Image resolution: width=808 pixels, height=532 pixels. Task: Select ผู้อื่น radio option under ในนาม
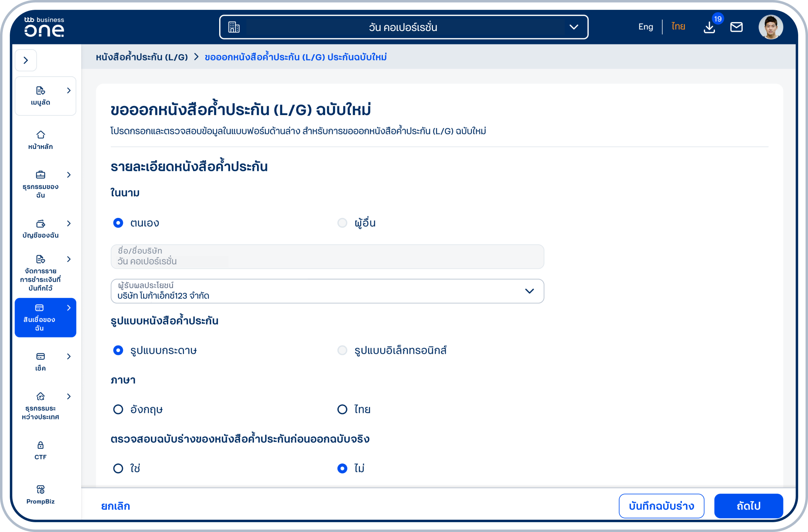342,223
